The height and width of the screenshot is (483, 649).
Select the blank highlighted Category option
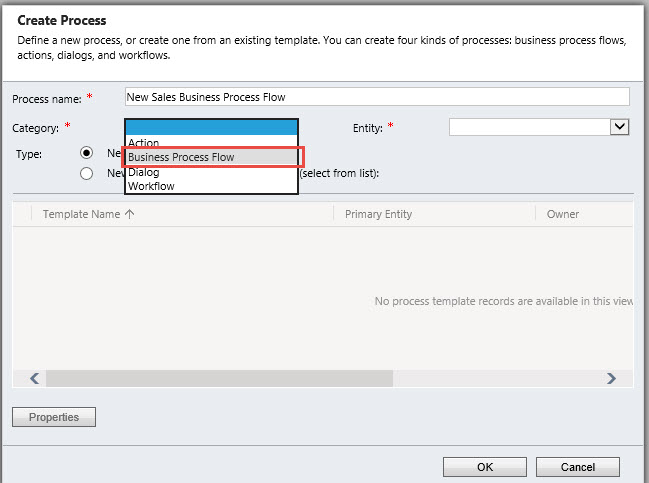pos(210,127)
